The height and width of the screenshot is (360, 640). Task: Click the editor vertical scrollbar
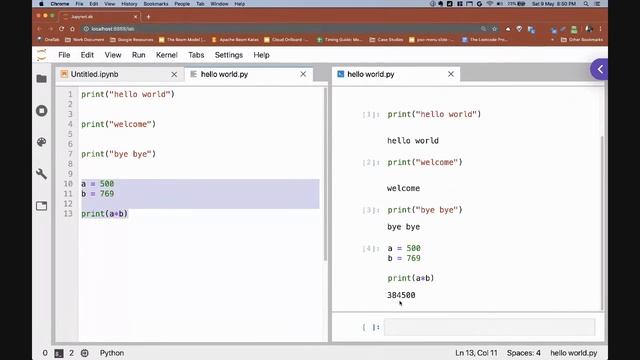pos(325,174)
